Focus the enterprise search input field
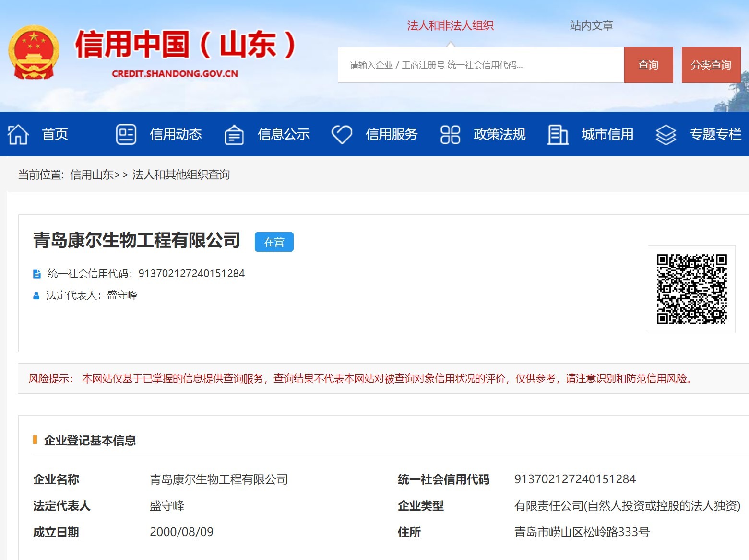The image size is (749, 560). coord(481,65)
